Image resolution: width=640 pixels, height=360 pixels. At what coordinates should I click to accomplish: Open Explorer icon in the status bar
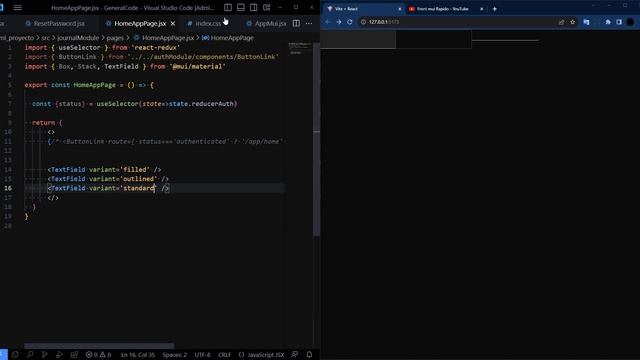(15, 355)
